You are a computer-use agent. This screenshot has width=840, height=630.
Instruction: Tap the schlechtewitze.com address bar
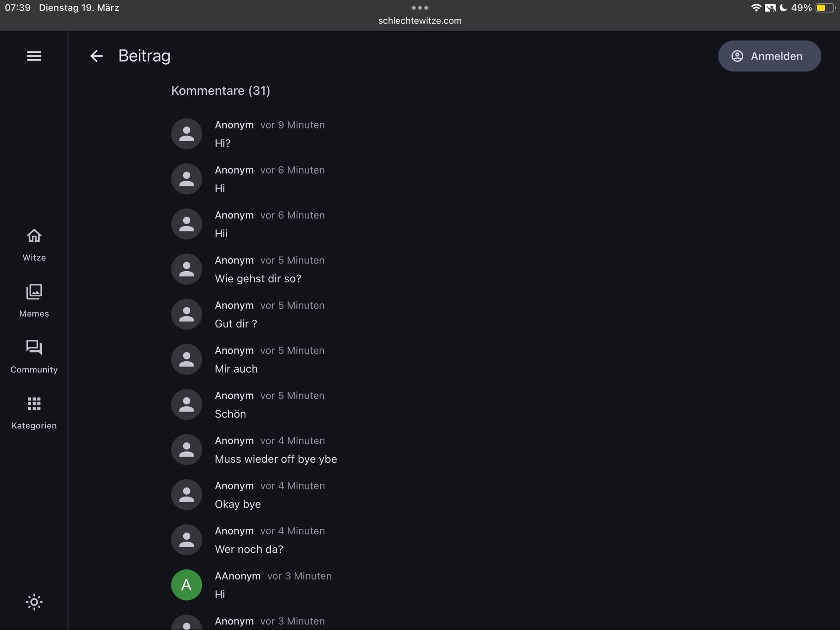420,21
